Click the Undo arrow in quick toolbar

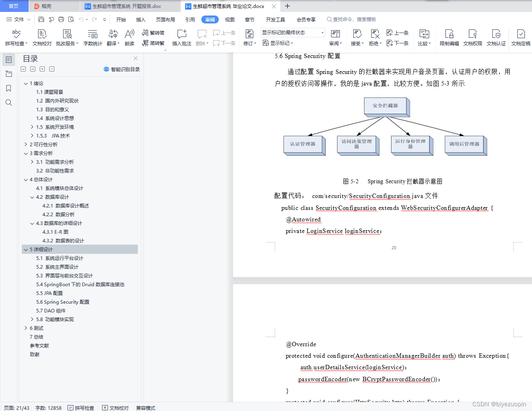(81, 19)
